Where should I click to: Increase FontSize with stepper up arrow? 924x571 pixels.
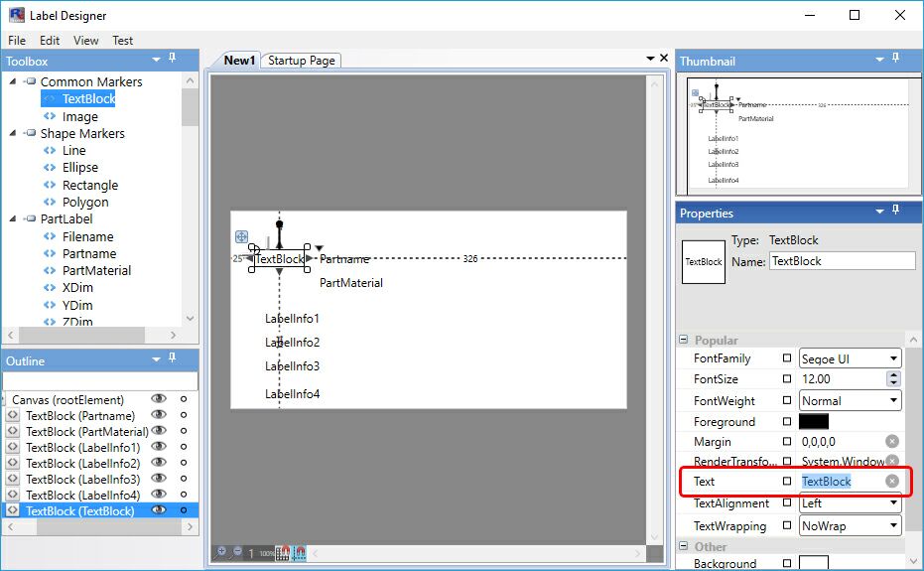click(894, 374)
